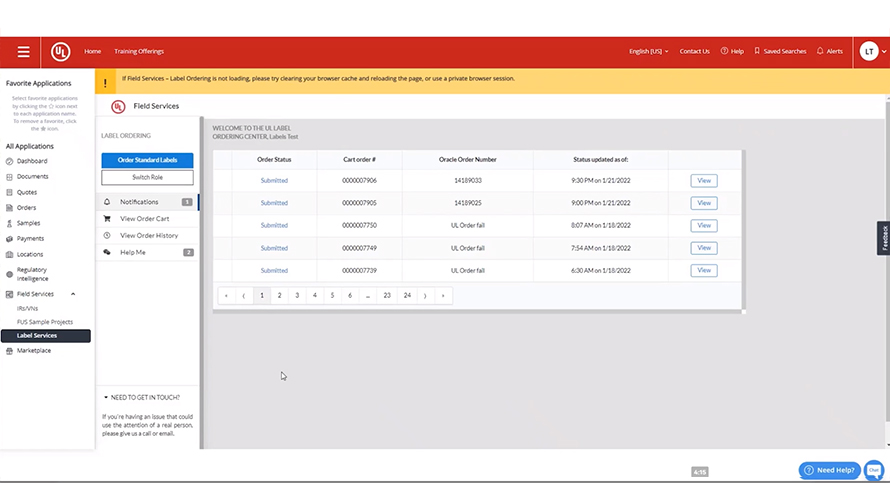
Task: View cart order 0000007906
Action: point(704,180)
